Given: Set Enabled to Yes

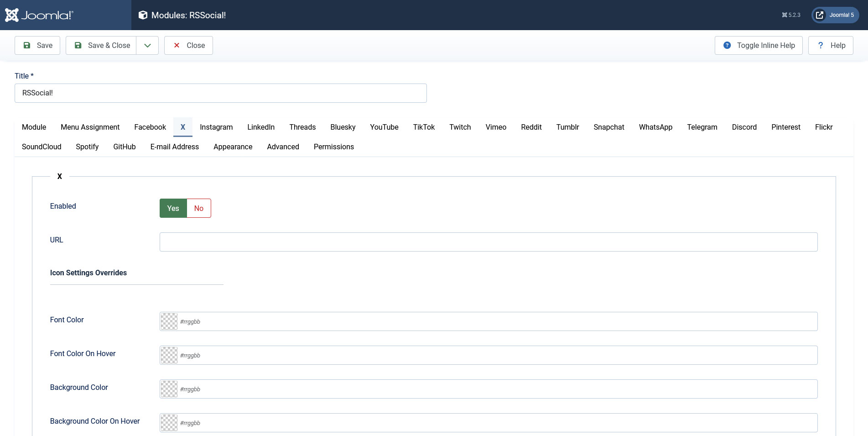Looking at the screenshot, I should [173, 208].
